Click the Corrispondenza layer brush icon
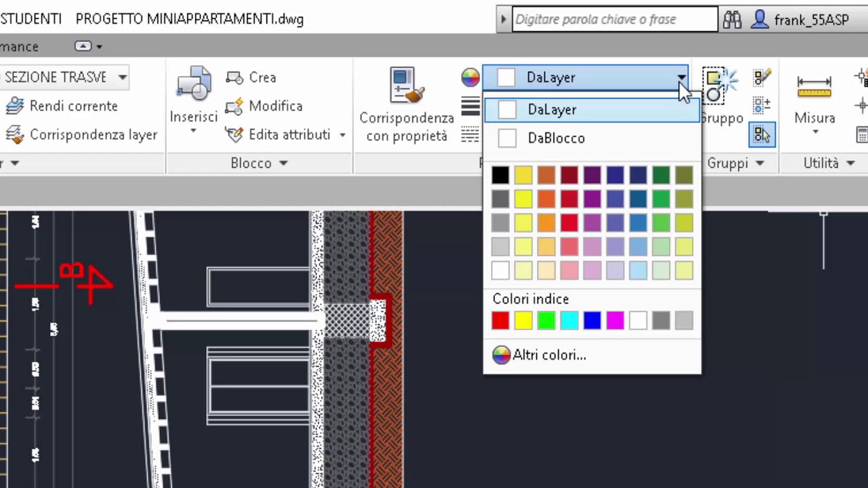868x488 pixels. tap(15, 135)
